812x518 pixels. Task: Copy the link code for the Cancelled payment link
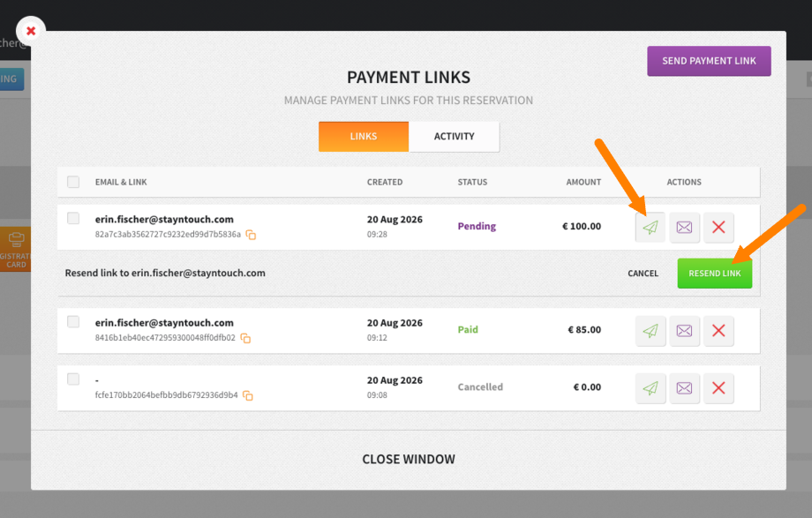pos(248,395)
